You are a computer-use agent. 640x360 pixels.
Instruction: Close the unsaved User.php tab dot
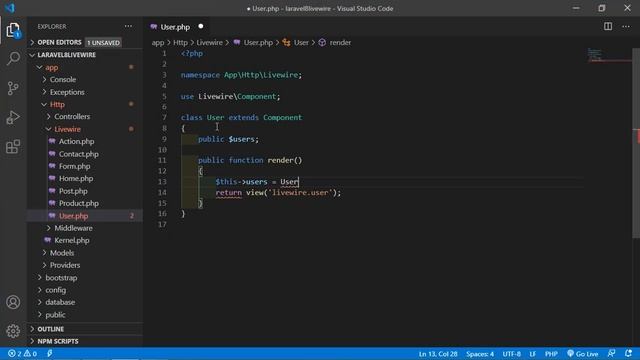coord(201,27)
